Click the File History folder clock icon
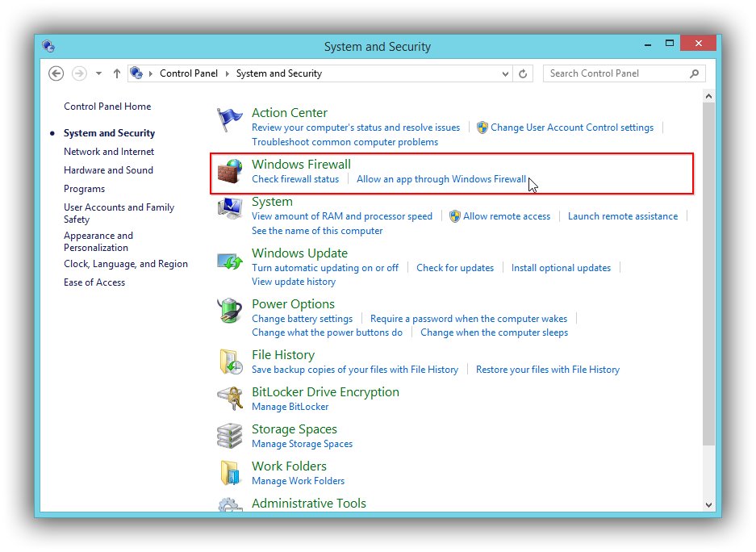Image resolution: width=756 pixels, height=552 pixels. [231, 362]
